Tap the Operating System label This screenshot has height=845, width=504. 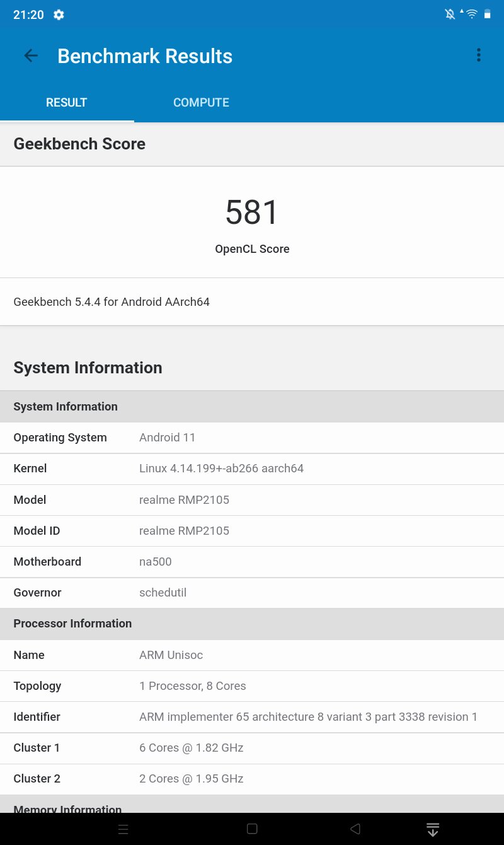[60, 438]
